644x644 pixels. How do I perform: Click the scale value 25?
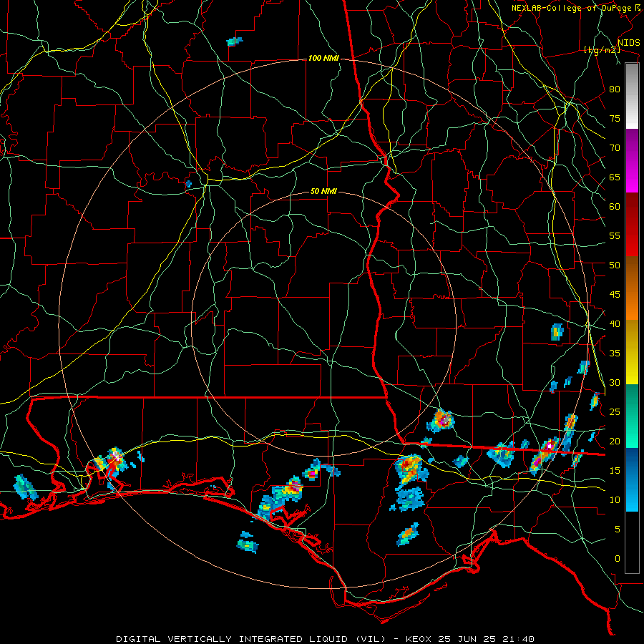pyautogui.click(x=615, y=412)
